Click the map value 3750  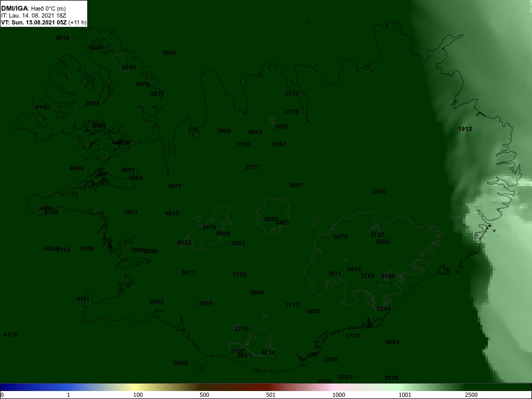click(243, 145)
